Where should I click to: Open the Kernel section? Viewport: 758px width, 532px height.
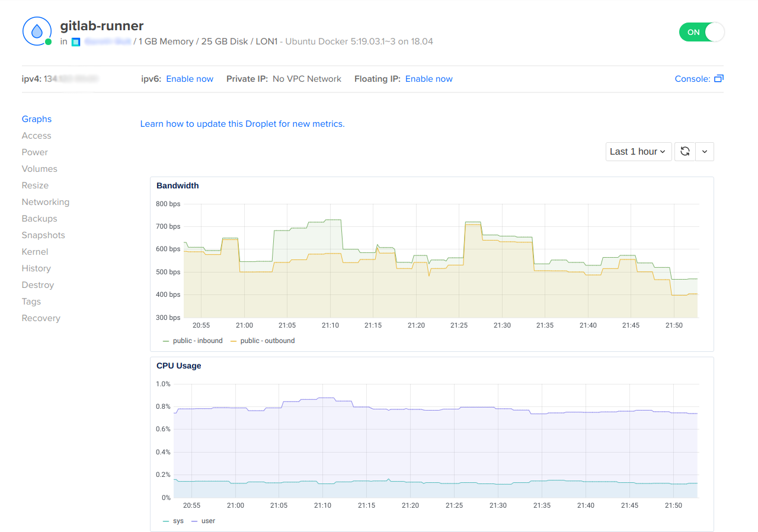(x=35, y=252)
